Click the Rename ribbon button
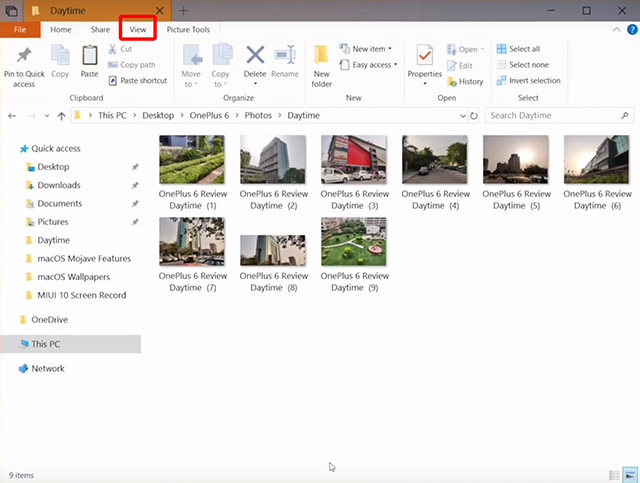640x483 pixels. click(285, 61)
